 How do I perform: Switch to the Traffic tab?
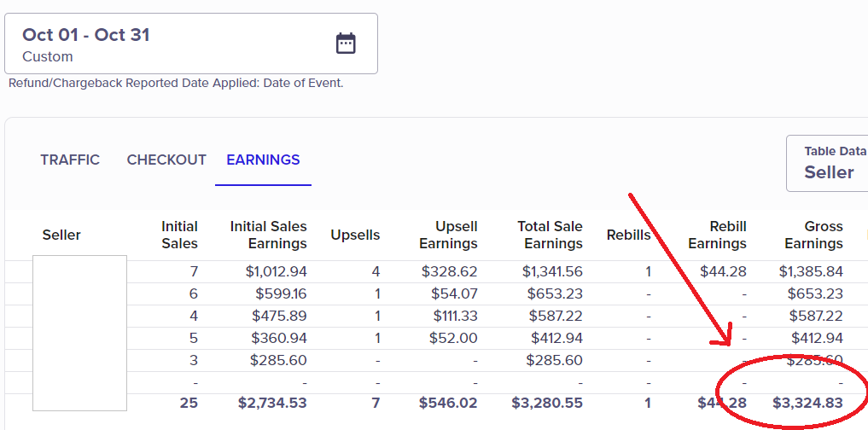coord(70,160)
